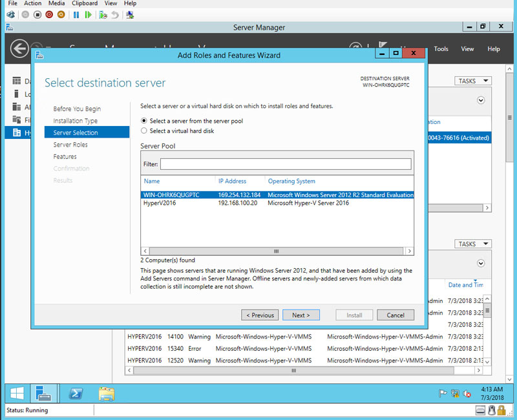Image resolution: width=517 pixels, height=420 pixels.
Task: Click the Ctrl+Alt+Del toolbar icon
Action: tap(10, 15)
